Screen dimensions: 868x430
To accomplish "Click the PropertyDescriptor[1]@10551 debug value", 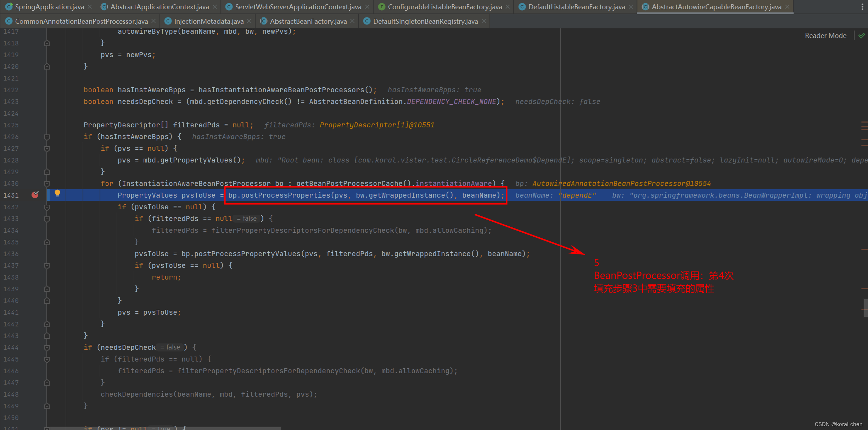I will coord(377,125).
